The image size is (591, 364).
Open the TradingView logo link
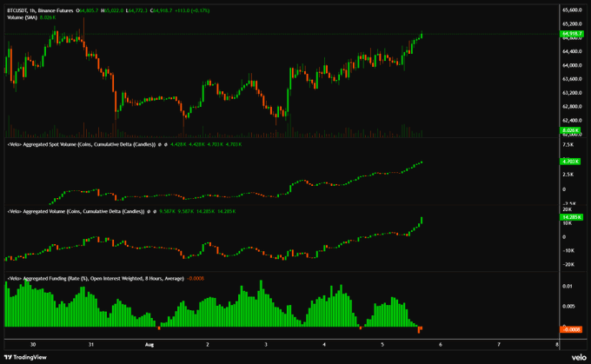click(x=25, y=357)
